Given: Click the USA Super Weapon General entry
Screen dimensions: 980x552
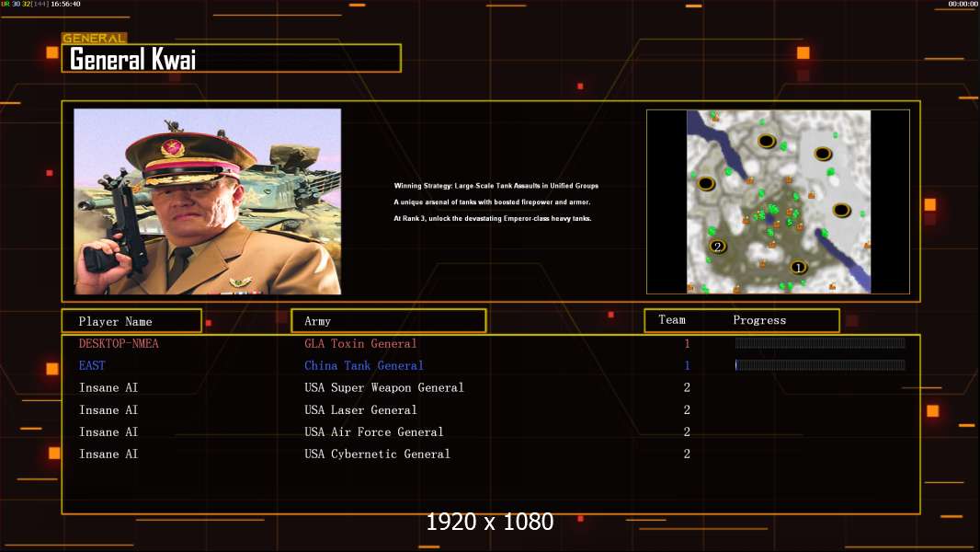Looking at the screenshot, I should tap(383, 387).
